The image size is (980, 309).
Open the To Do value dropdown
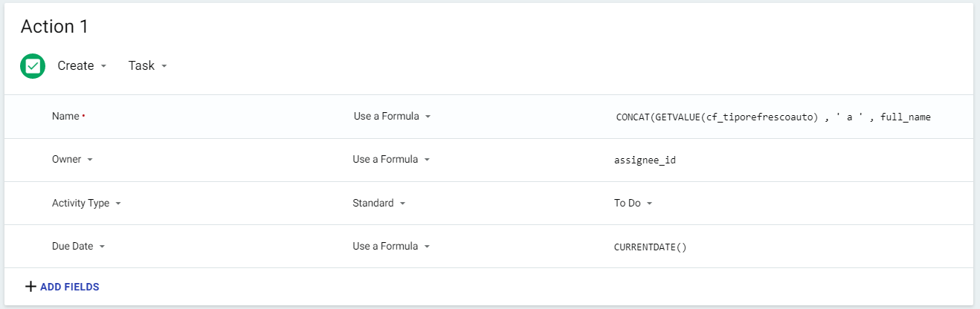coord(634,203)
